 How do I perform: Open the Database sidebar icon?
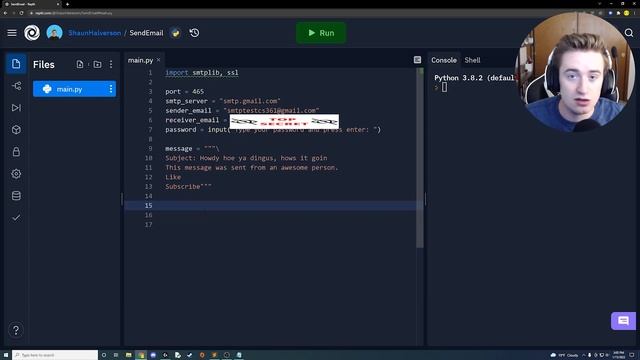tap(16, 196)
